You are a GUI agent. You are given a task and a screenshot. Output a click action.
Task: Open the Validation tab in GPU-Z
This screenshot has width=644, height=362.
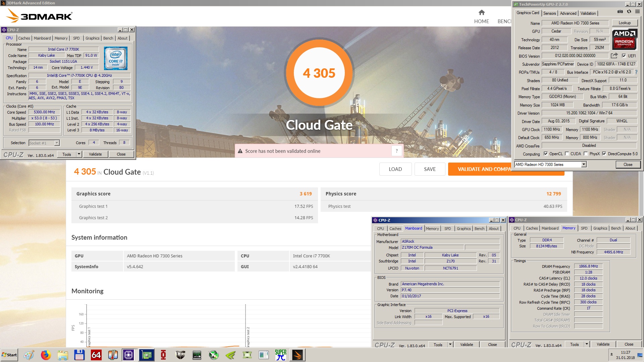(x=588, y=13)
